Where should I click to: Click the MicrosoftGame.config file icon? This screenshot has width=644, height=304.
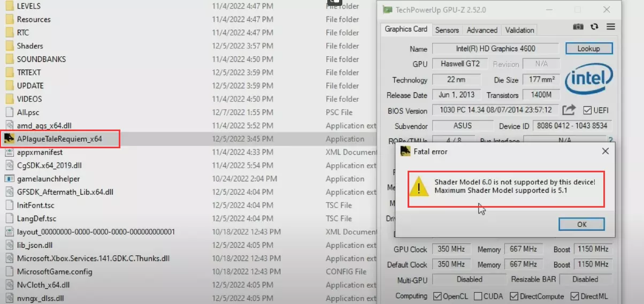point(9,271)
